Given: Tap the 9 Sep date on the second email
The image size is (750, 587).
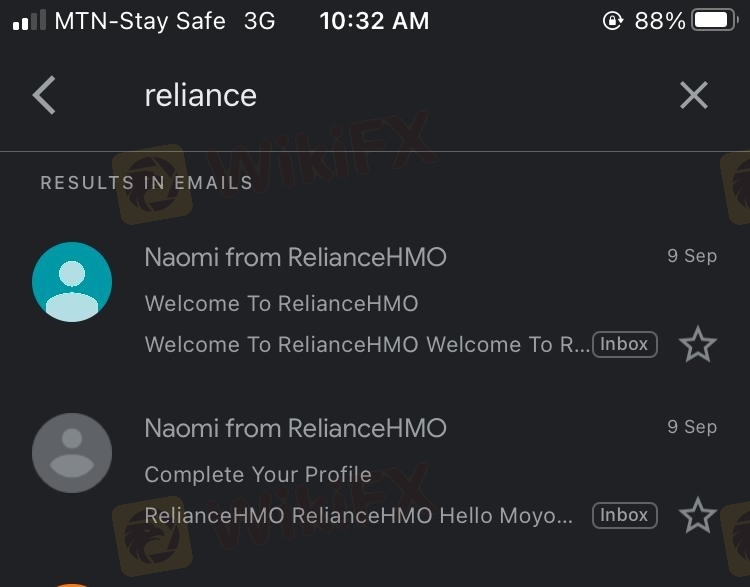Looking at the screenshot, I should pos(692,427).
